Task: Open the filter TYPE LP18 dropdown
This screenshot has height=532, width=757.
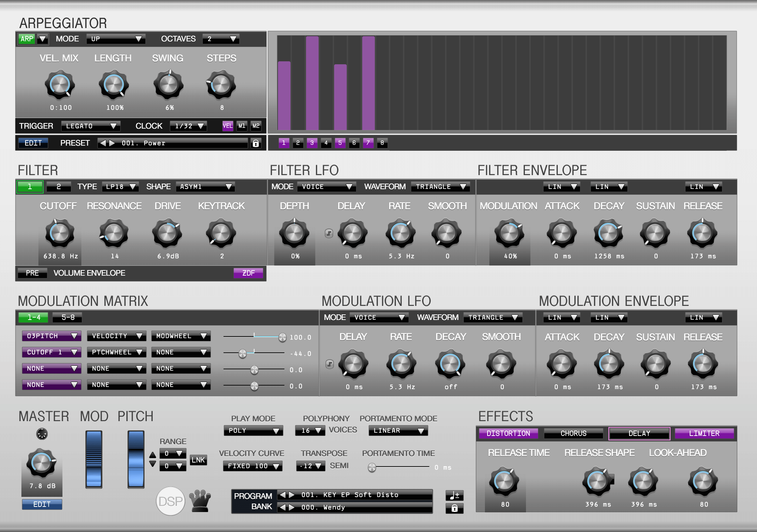Action: tap(120, 187)
